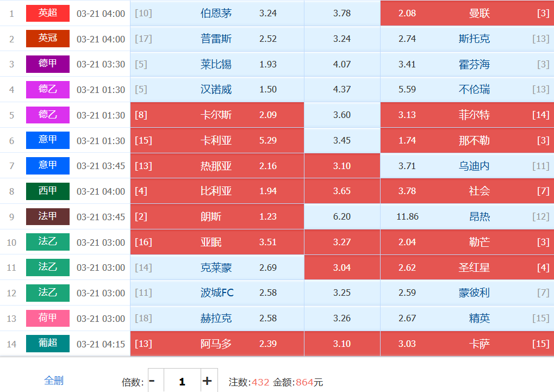Screen dimensions: 554x392
Task: Select away win 5.59 for 不伦瑞
Action: tap(466, 89)
